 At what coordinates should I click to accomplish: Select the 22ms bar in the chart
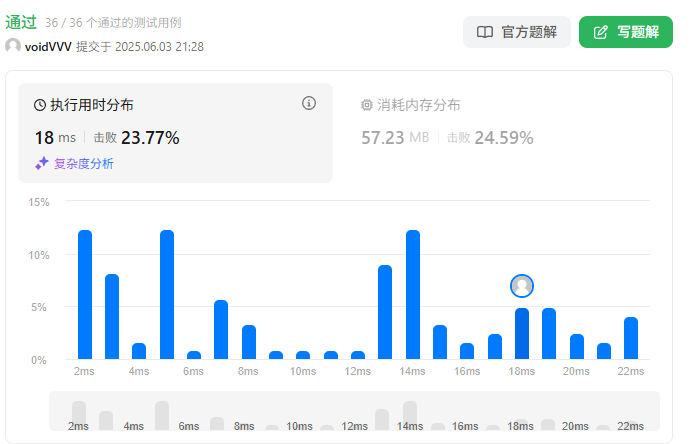tap(630, 338)
